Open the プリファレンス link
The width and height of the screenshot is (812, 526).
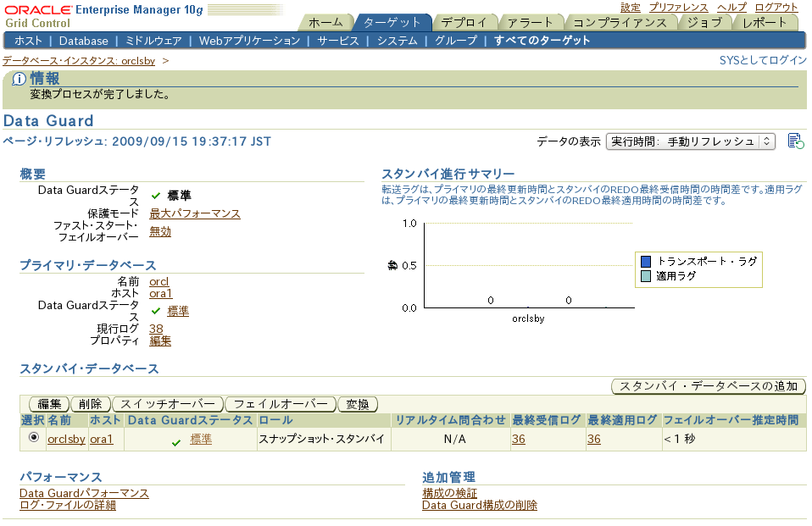(678, 8)
